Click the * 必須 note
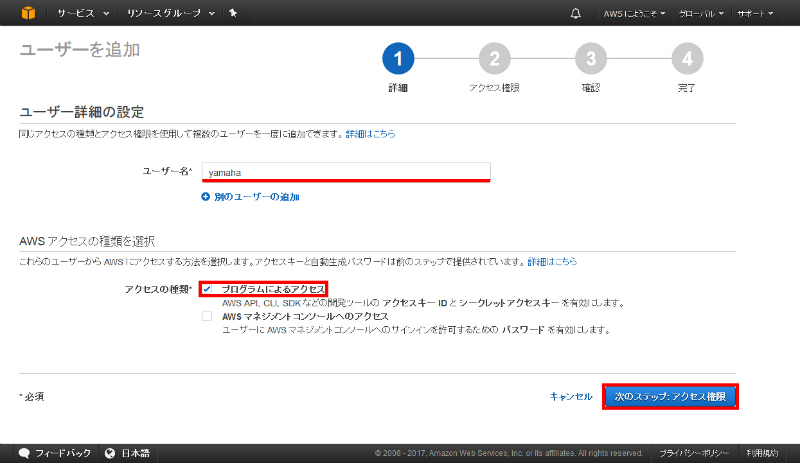 (32, 397)
